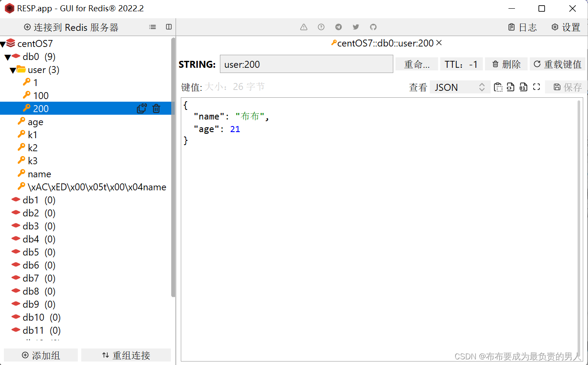Collapse the user namespace folder

coord(13,70)
